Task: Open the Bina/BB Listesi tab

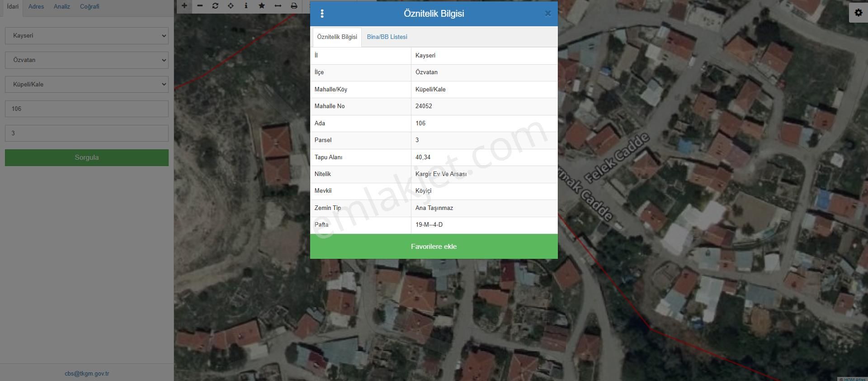Action: click(387, 37)
